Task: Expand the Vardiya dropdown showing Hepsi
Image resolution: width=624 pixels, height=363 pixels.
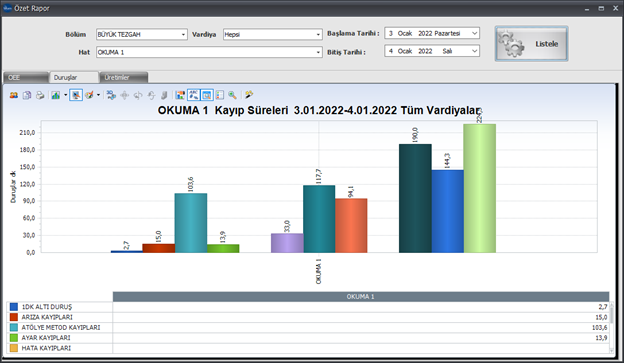Action: [x=273, y=34]
